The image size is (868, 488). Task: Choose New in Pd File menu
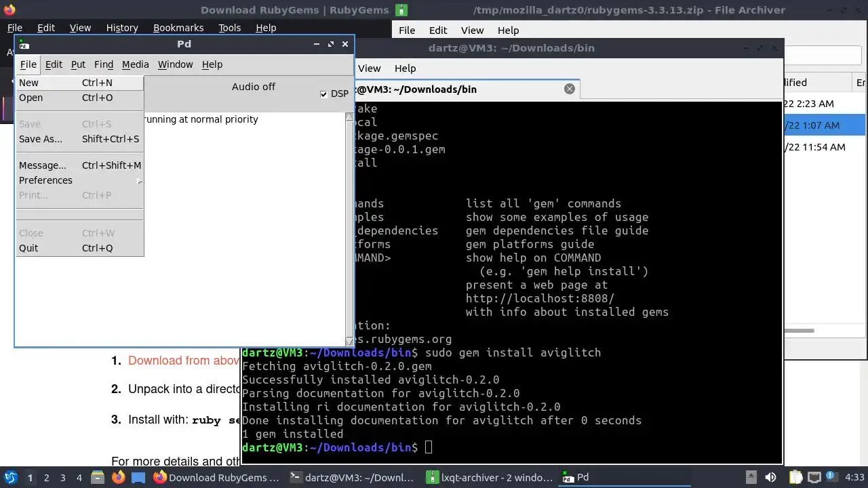pyautogui.click(x=79, y=83)
